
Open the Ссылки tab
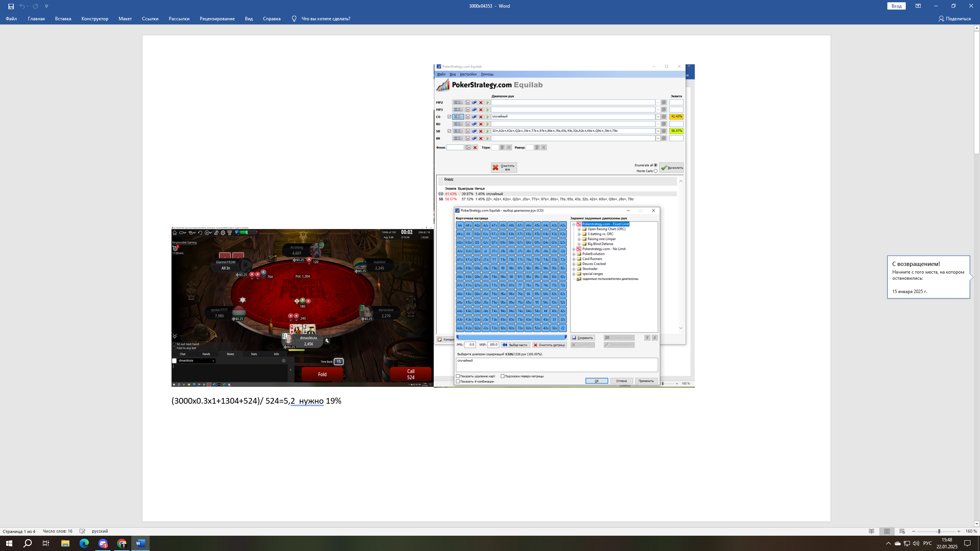(150, 19)
